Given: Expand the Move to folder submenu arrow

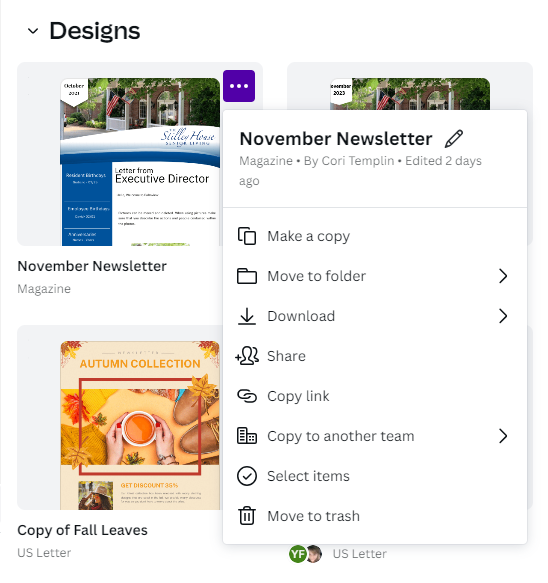Looking at the screenshot, I should point(503,276).
